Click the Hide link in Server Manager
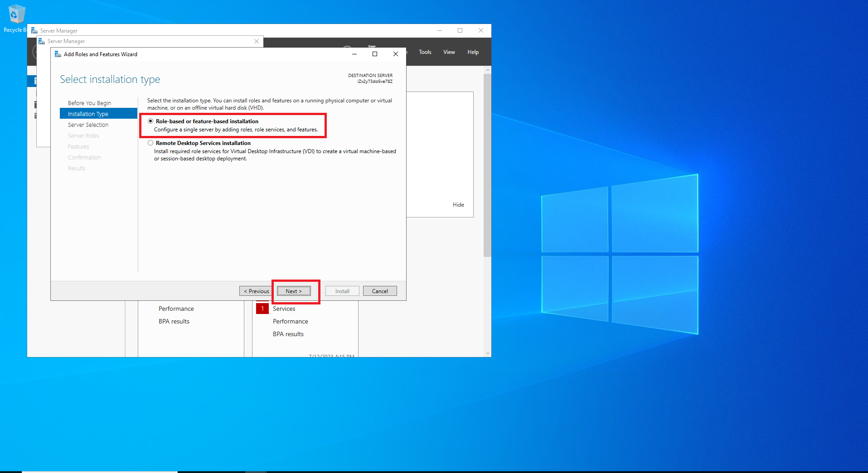Image resolution: width=868 pixels, height=473 pixels. pos(458,205)
